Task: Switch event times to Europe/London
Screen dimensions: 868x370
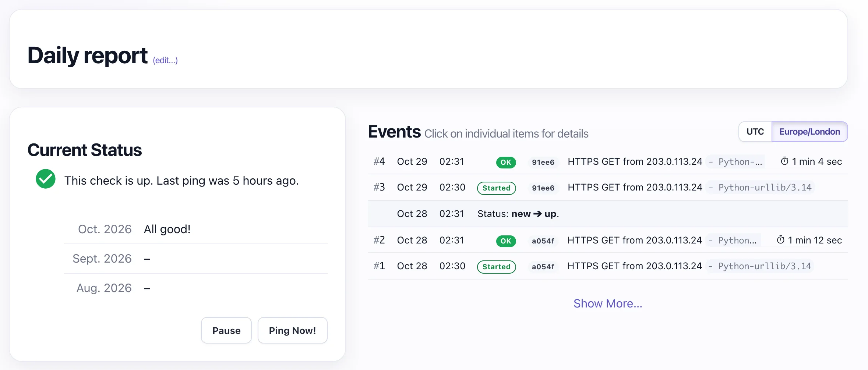Action: [x=809, y=132]
